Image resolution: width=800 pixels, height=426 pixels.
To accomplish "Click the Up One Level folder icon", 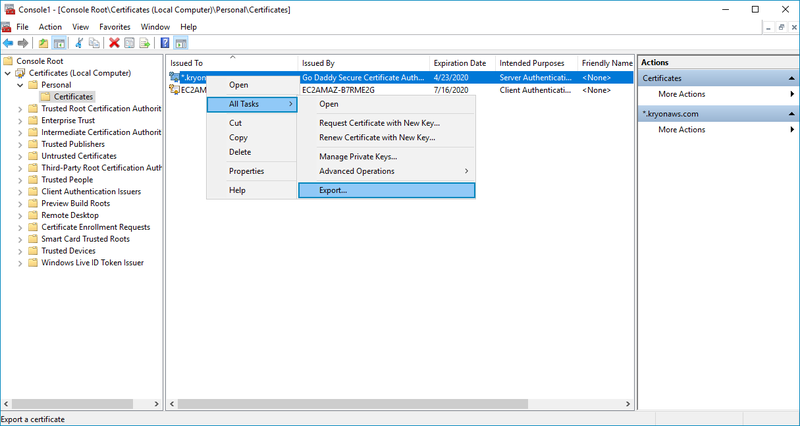I will click(x=43, y=43).
